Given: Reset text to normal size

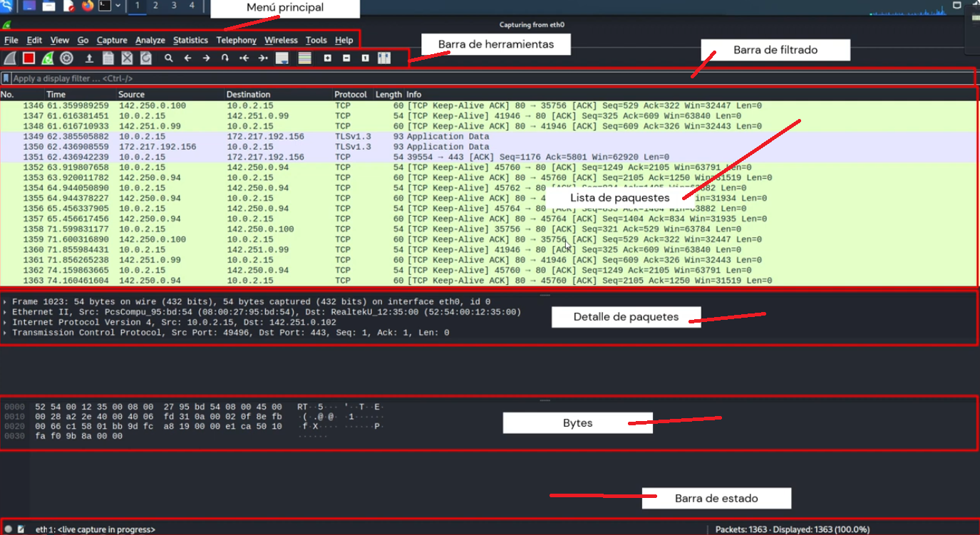Looking at the screenshot, I should (x=365, y=58).
